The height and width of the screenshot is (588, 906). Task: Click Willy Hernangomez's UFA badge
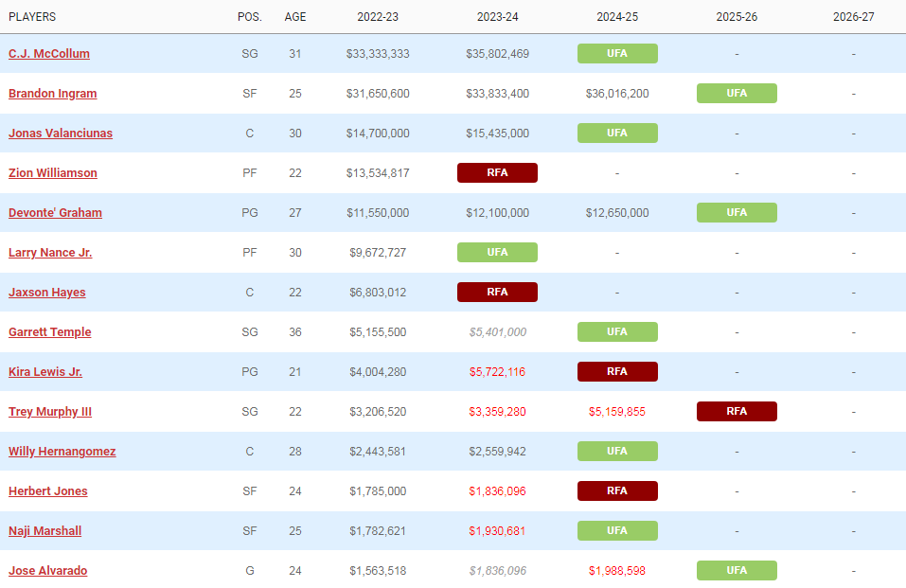pos(617,452)
